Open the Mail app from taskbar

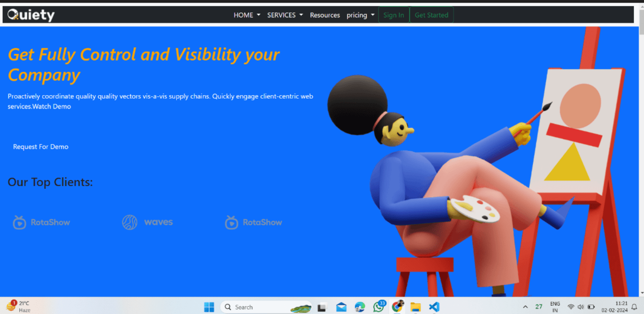(341, 307)
